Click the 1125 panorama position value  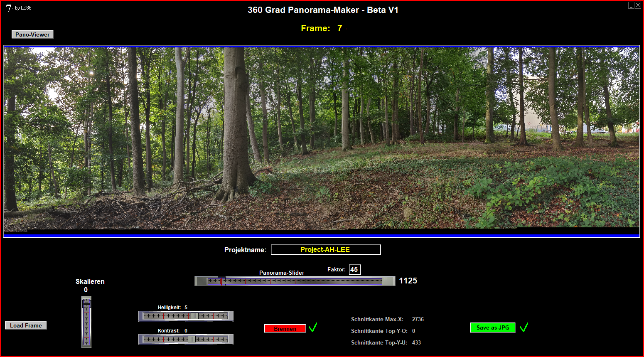coord(408,281)
